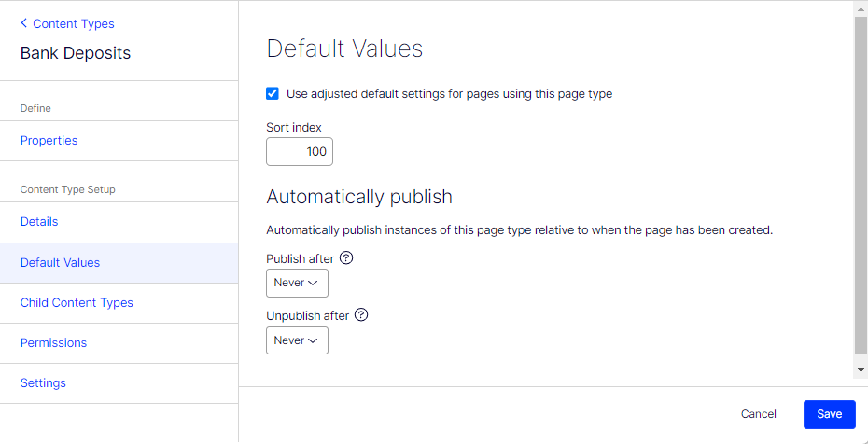
Task: Click the vertical scrollbar thumb
Action: (x=861, y=186)
